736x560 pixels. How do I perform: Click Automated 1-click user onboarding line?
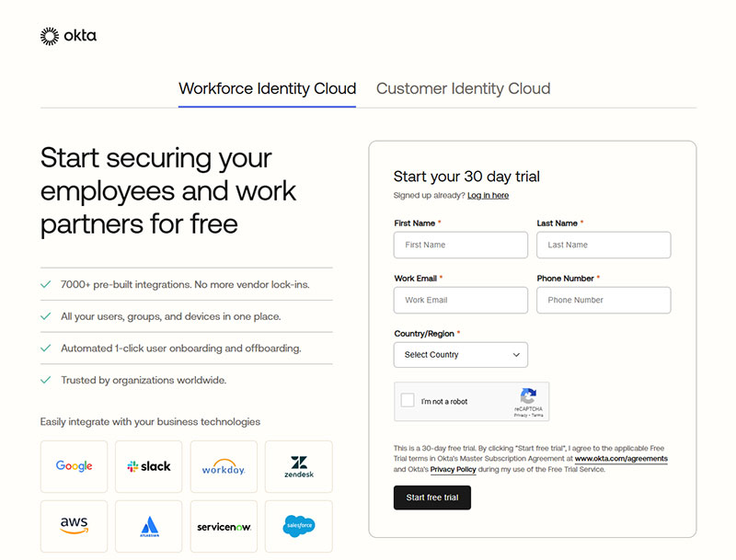(x=180, y=349)
